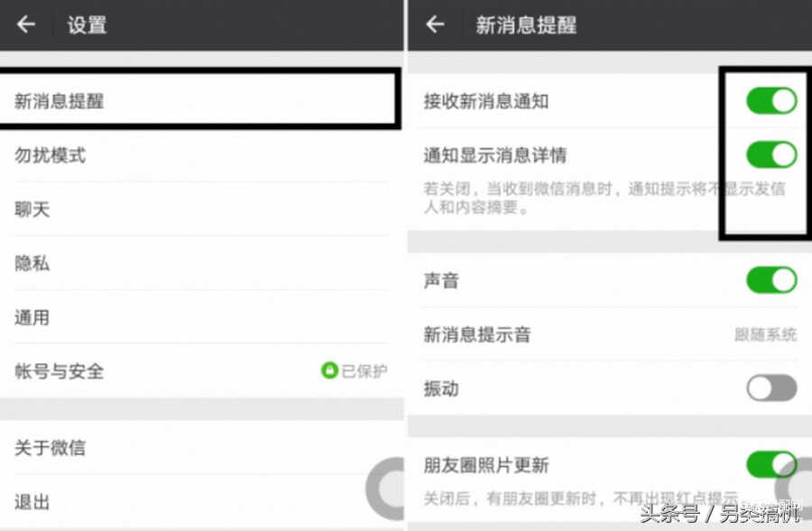Switch off 朋友圈照片更新 toggle
Image resolution: width=812 pixels, height=531 pixels.
tap(771, 464)
